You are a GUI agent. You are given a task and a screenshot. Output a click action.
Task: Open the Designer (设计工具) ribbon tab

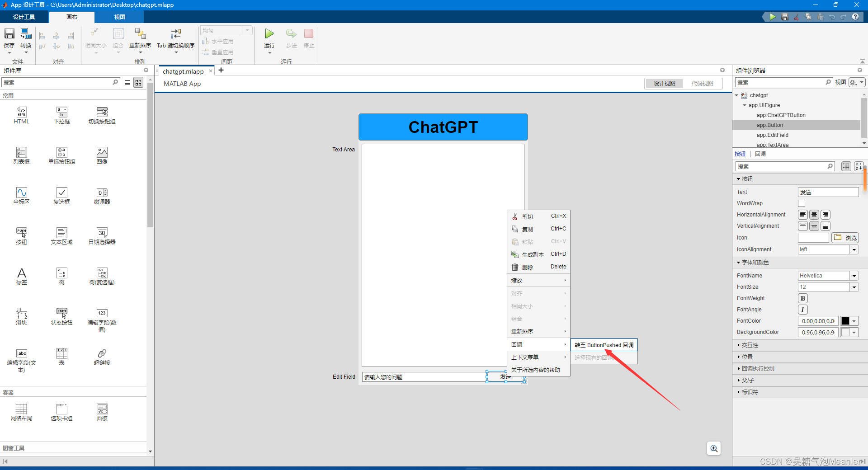(x=24, y=17)
